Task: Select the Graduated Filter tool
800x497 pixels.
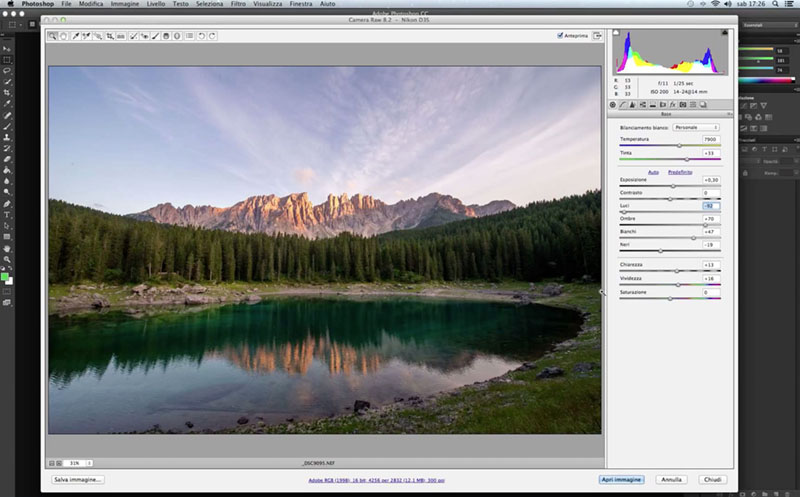Action: click(x=166, y=36)
